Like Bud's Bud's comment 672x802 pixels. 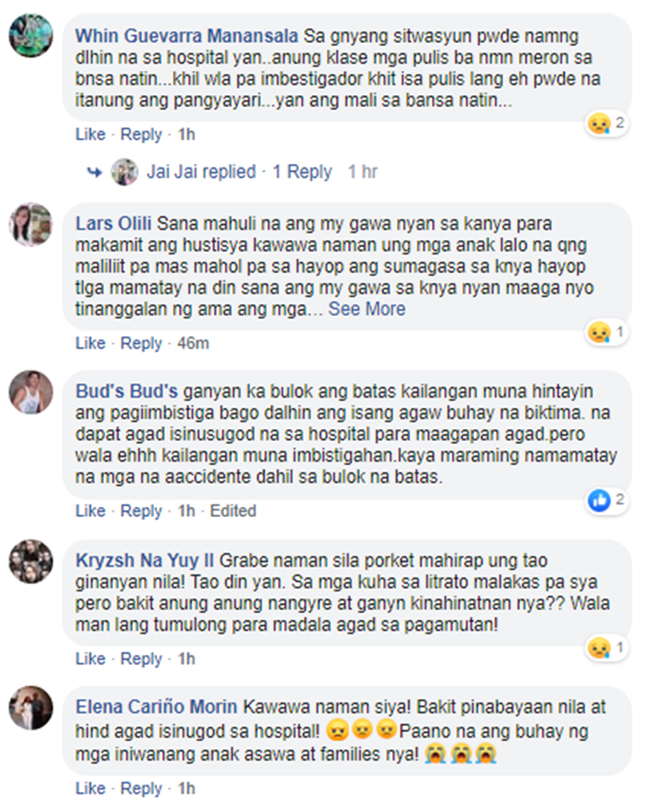coord(90,511)
